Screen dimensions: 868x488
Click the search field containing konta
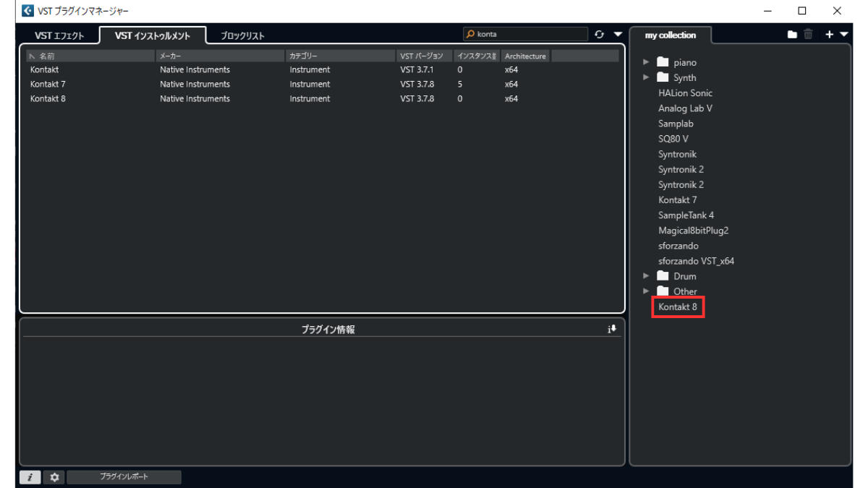click(x=530, y=34)
